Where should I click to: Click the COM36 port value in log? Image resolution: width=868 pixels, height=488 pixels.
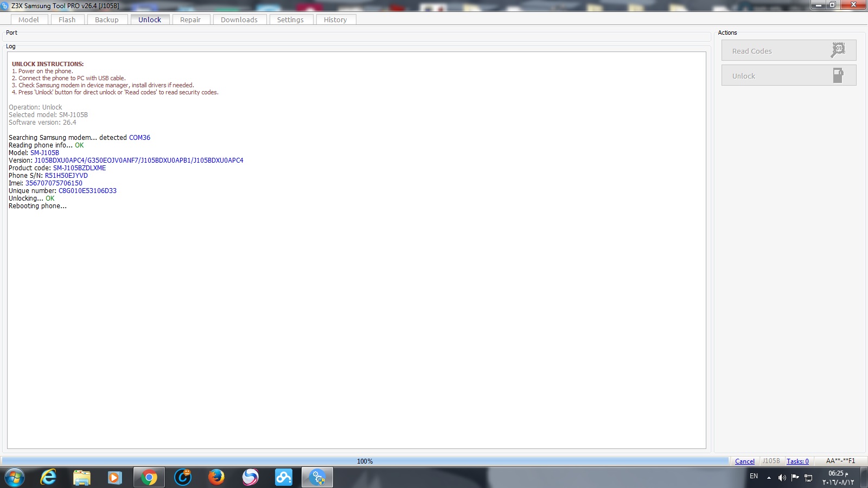pyautogui.click(x=139, y=138)
